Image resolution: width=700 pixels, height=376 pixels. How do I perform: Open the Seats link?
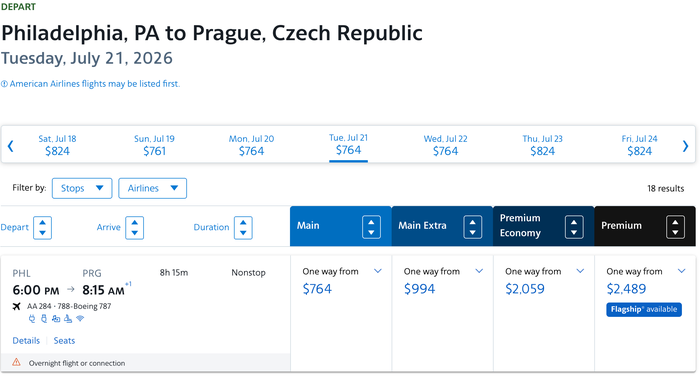(x=64, y=341)
